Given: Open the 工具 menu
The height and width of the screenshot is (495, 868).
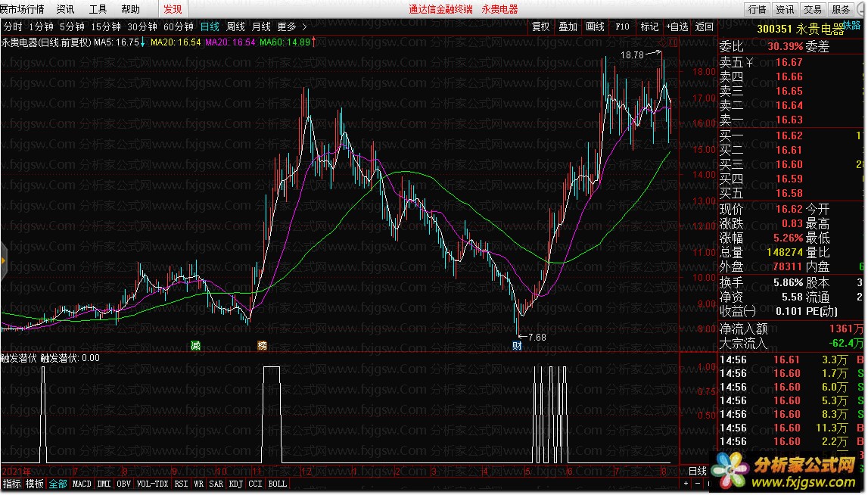Looking at the screenshot, I should 98,9.
